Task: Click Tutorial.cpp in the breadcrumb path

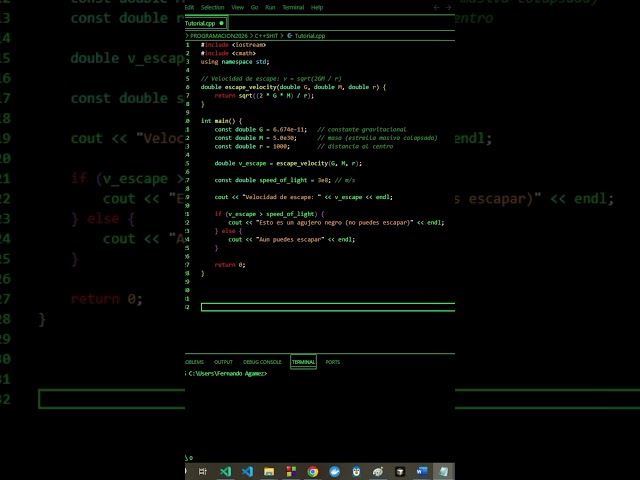Action: tap(310, 36)
